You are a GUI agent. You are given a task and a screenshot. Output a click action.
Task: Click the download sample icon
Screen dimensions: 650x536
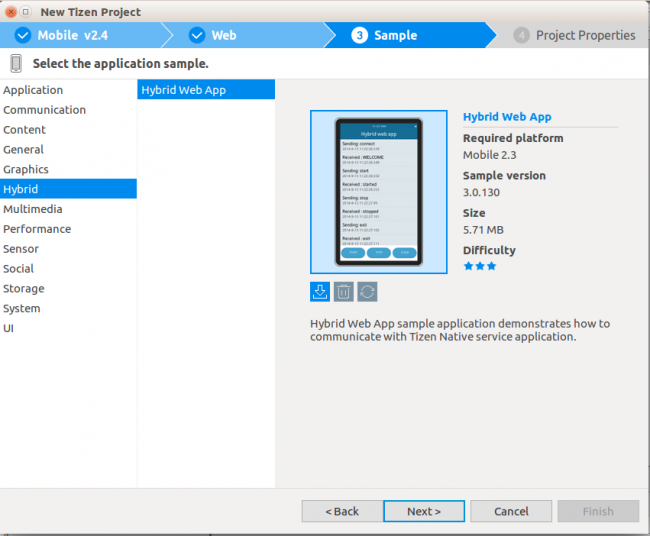tap(320, 292)
